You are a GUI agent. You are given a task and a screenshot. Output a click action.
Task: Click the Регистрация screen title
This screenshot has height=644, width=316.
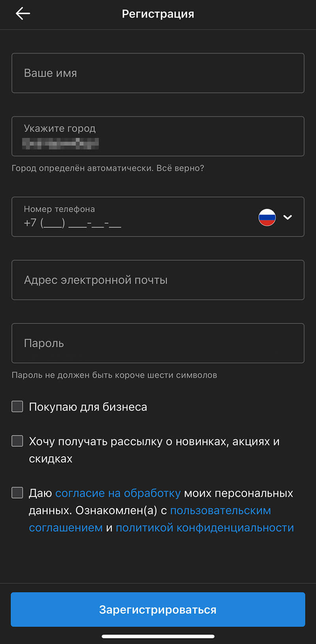pos(158,14)
